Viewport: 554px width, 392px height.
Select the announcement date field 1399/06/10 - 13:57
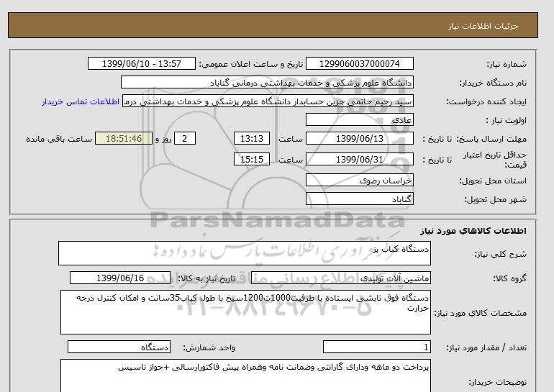click(x=141, y=63)
